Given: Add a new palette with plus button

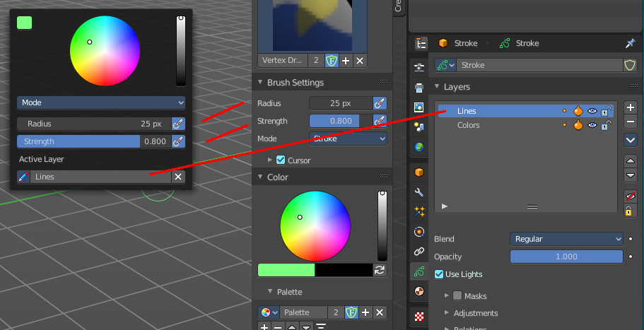Looking at the screenshot, I should click(x=365, y=312).
